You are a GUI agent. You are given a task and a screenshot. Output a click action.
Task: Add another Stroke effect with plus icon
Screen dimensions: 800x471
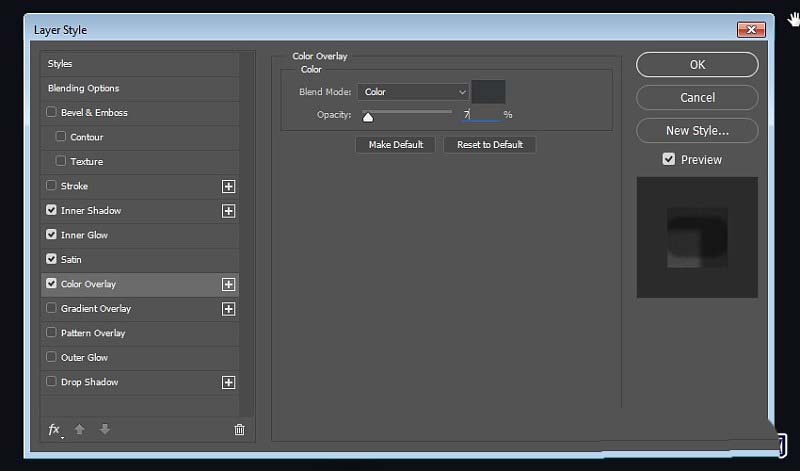pyautogui.click(x=229, y=186)
